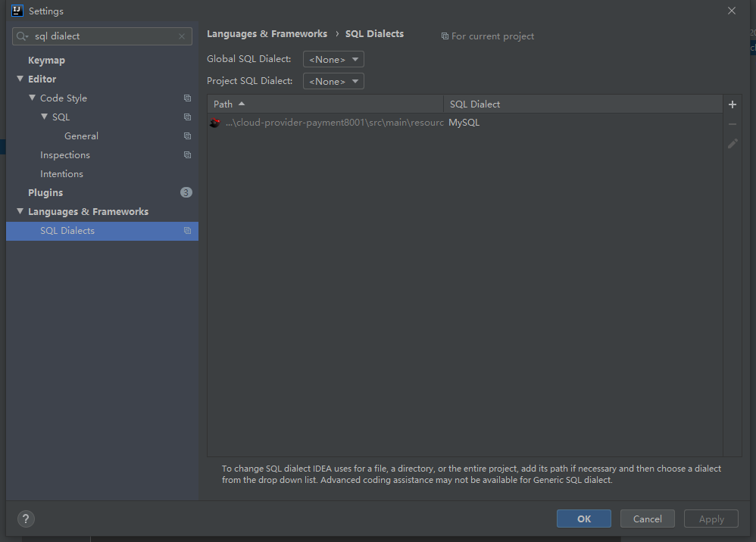Viewport: 756px width, 542px height.
Task: Collapse the Editor tree section
Action: click(x=20, y=79)
